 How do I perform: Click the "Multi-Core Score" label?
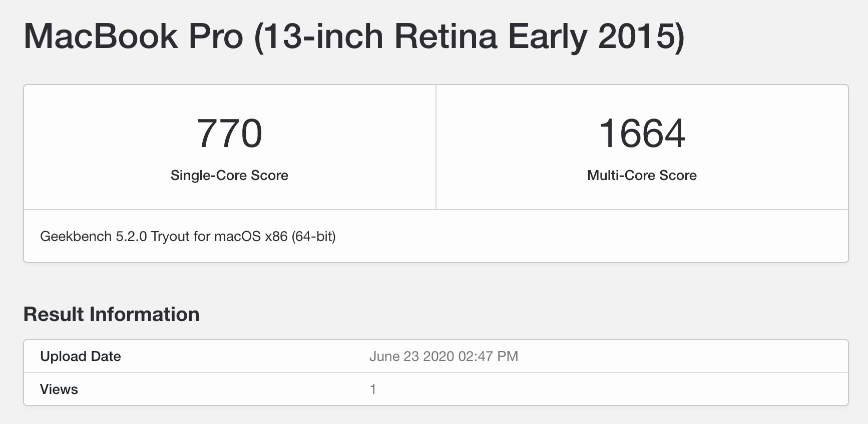point(642,175)
